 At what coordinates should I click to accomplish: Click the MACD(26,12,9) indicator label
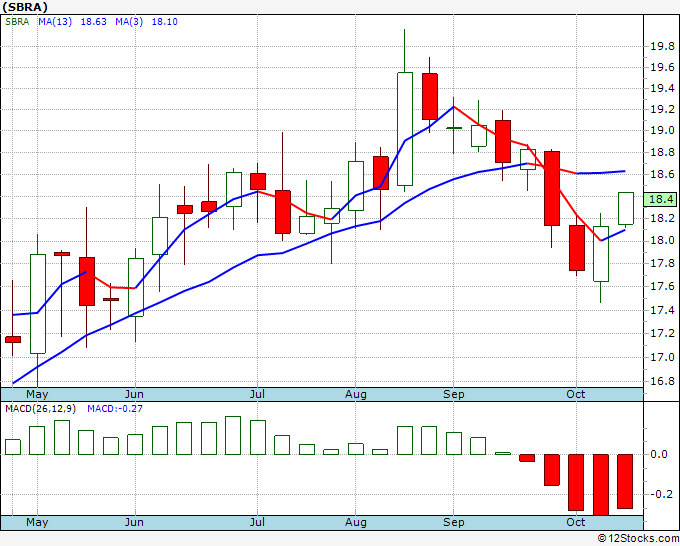pos(40,409)
